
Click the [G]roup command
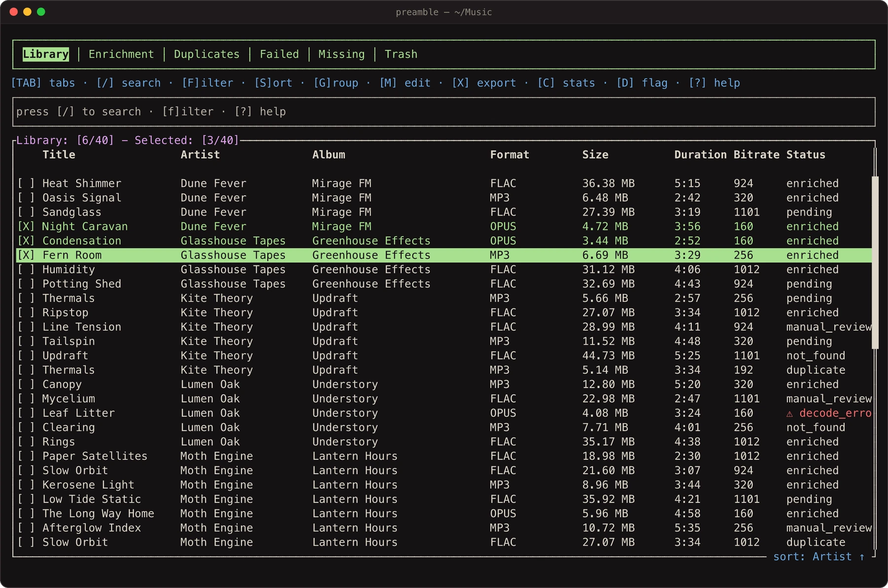point(336,83)
